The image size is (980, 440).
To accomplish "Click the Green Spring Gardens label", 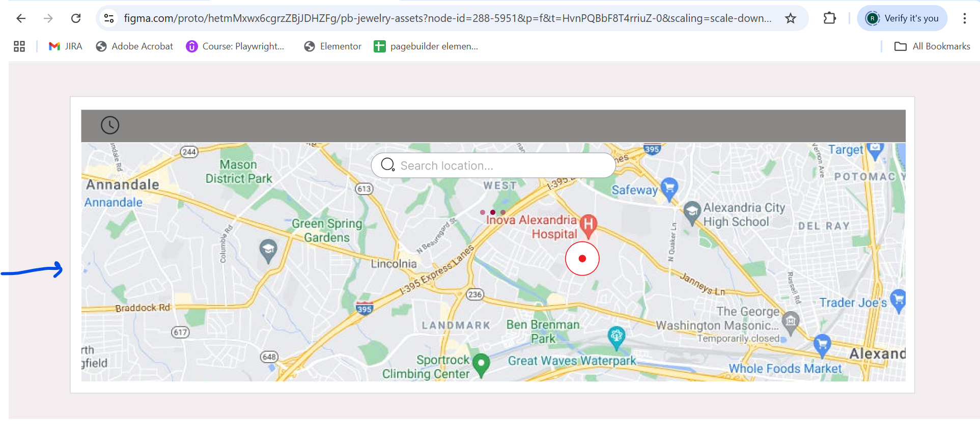I will (327, 231).
